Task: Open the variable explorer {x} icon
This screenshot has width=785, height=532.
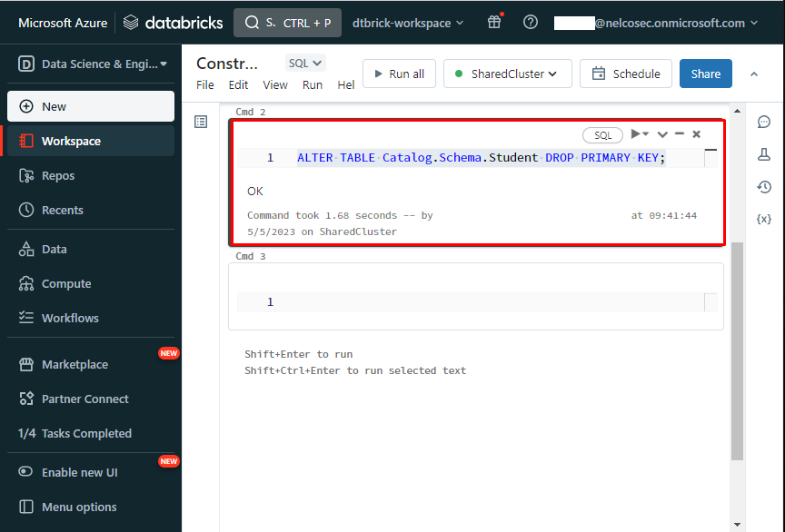Action: click(x=763, y=219)
